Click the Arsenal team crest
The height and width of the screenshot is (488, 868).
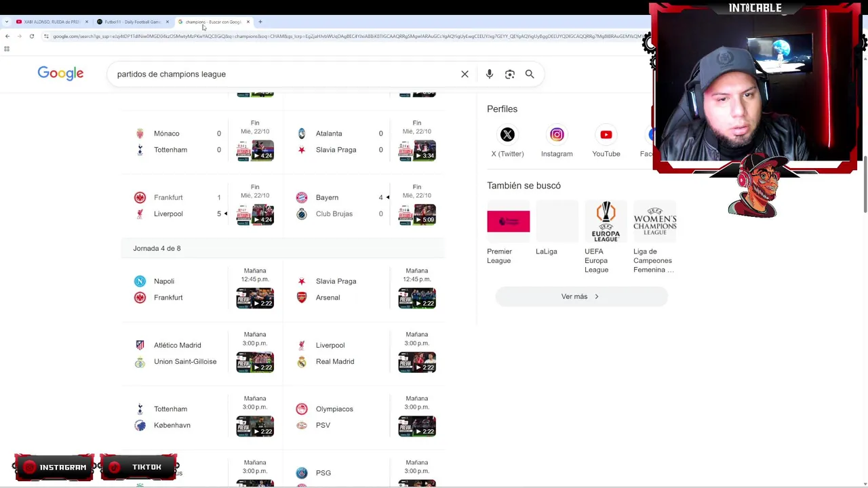pyautogui.click(x=302, y=298)
